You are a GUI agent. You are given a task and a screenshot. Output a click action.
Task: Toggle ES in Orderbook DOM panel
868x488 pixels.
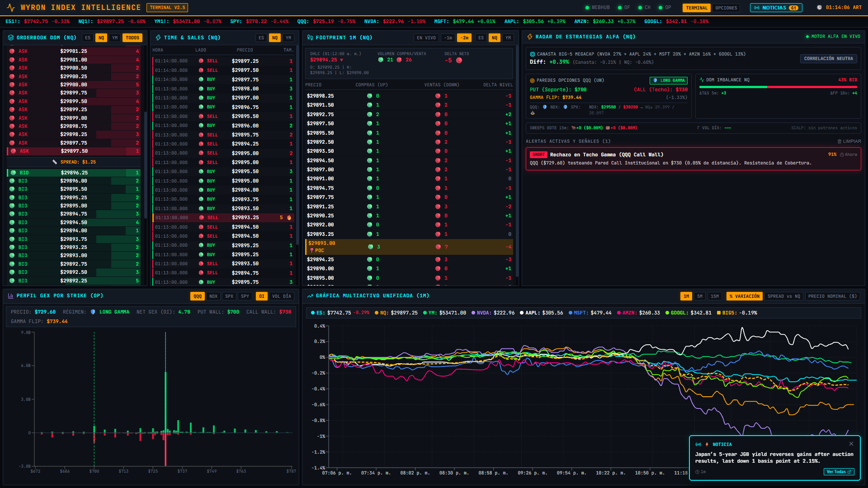pos(88,38)
